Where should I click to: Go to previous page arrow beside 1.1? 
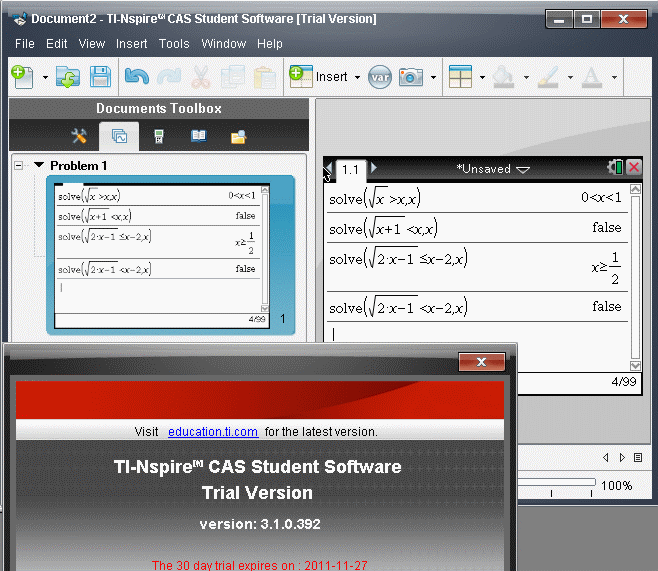(x=328, y=168)
